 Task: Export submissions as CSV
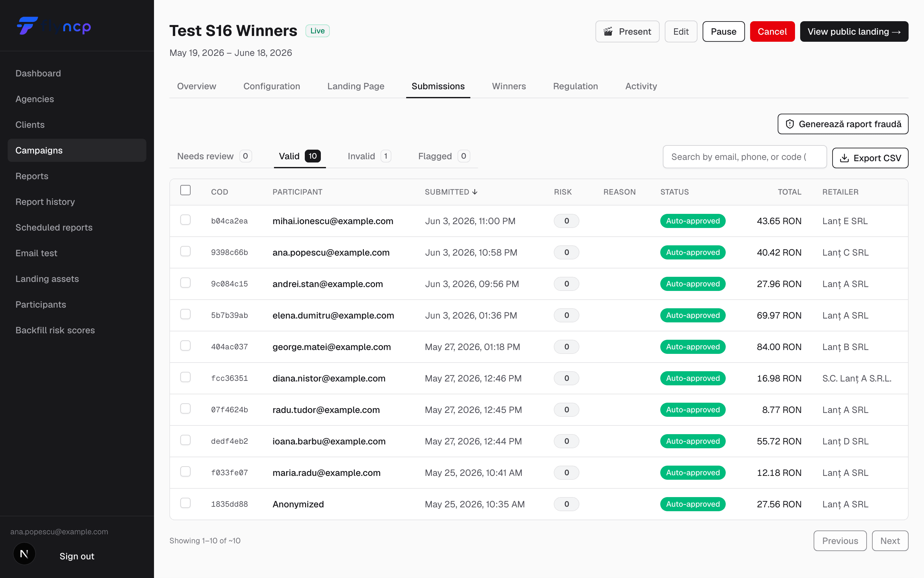pos(870,158)
